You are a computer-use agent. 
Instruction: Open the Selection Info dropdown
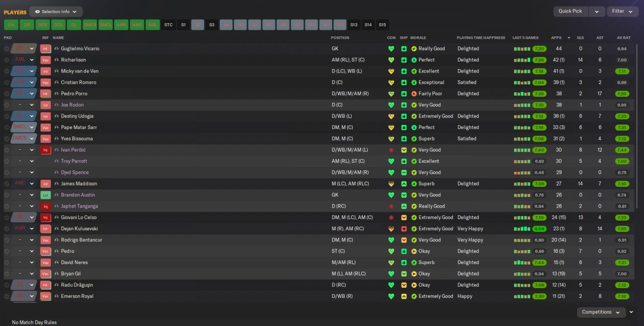coord(56,12)
